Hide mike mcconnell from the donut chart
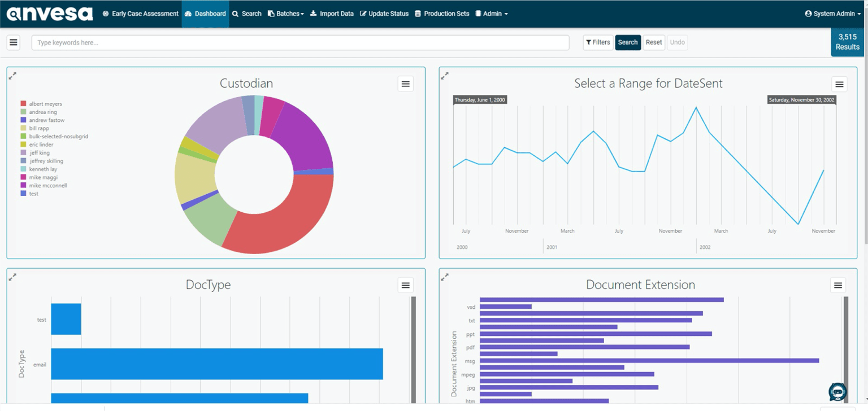The image size is (868, 411). coord(47,186)
